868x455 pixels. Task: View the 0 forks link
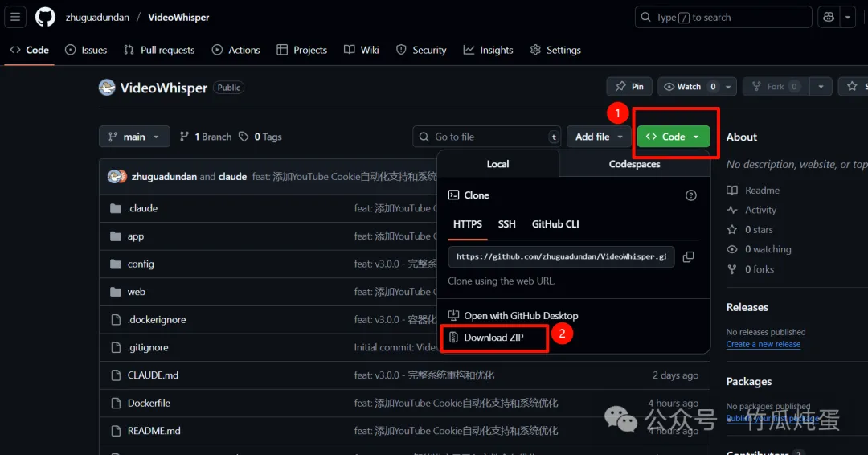click(751, 269)
